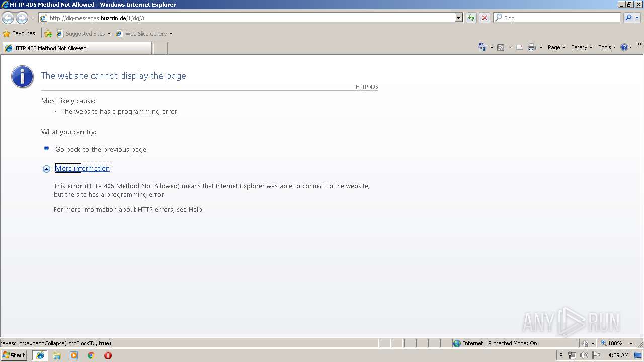Click the volume speaker tray icon
This screenshot has width=644, height=362.
[584, 355]
